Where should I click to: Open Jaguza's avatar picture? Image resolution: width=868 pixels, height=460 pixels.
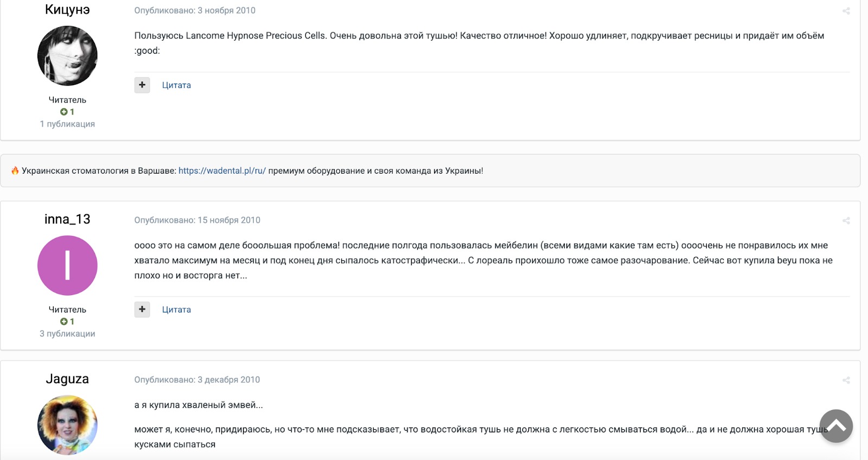[67, 425]
